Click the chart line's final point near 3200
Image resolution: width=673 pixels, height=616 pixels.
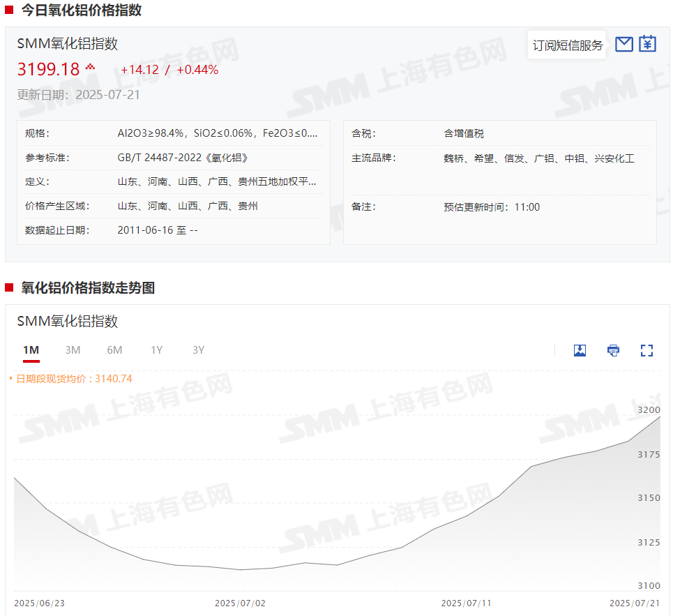coord(659,417)
